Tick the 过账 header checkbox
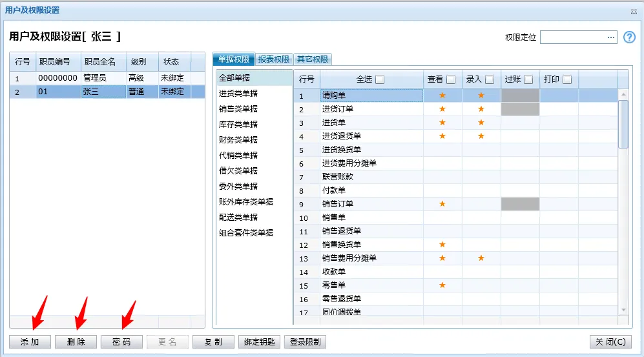644x357 pixels. (x=528, y=79)
